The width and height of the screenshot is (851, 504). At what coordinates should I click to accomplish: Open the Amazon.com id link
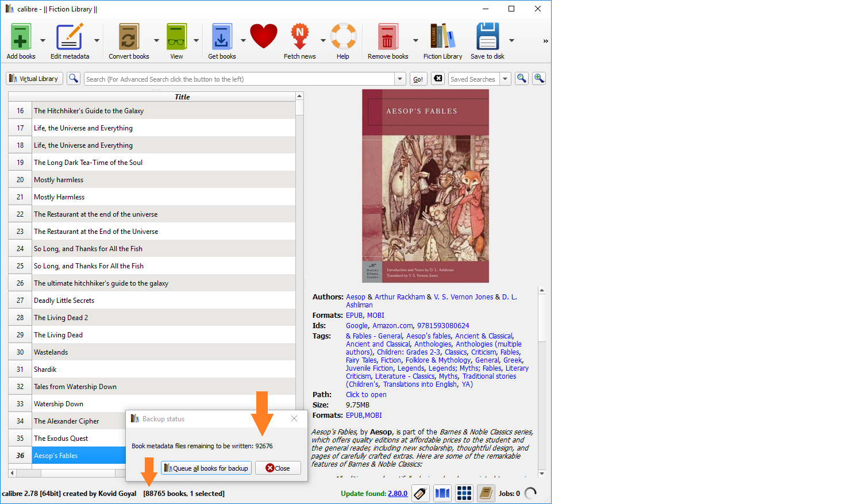coord(392,326)
